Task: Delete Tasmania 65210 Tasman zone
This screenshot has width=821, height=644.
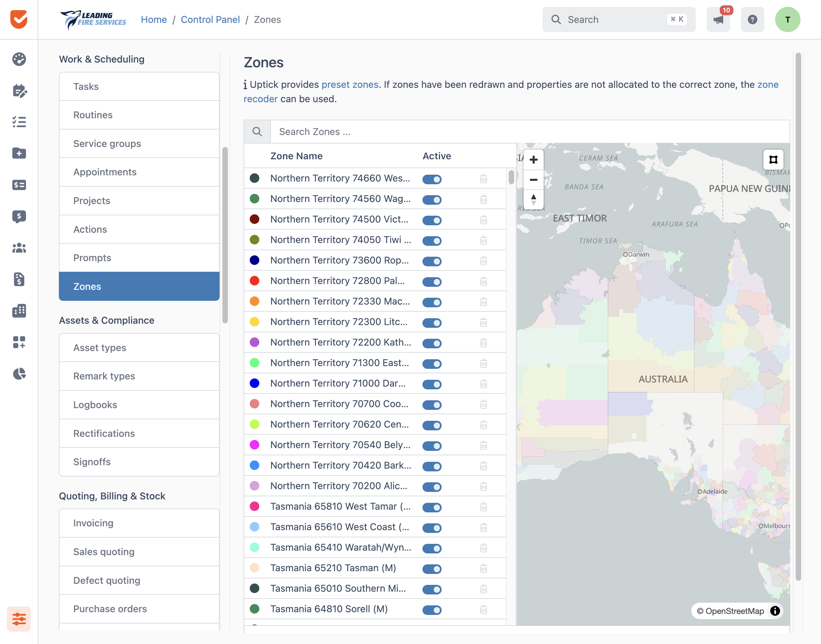Action: tap(483, 568)
